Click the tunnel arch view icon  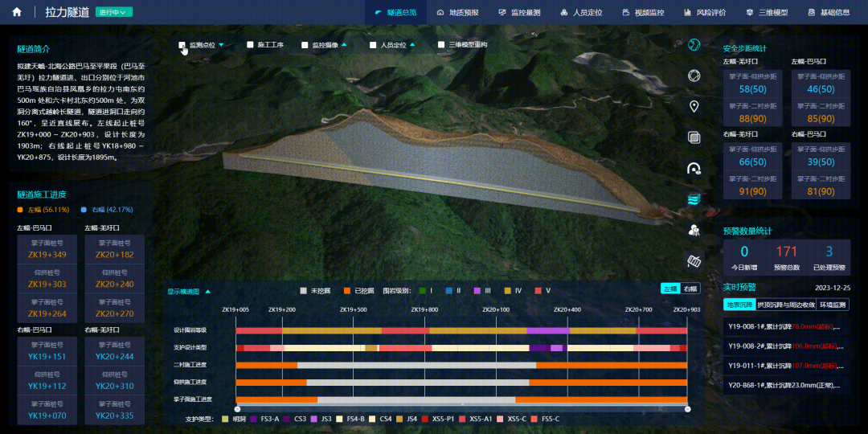694,169
